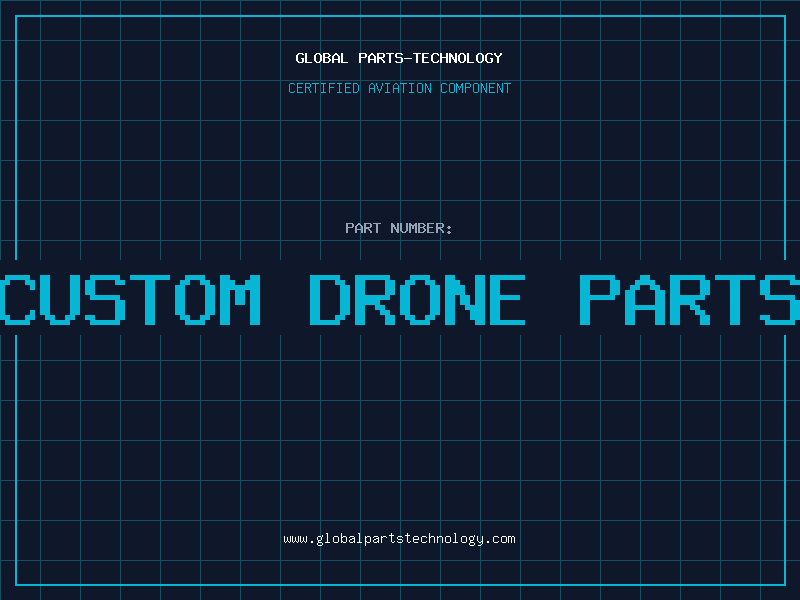Select the word AVIATION in subtitle

click(400, 88)
